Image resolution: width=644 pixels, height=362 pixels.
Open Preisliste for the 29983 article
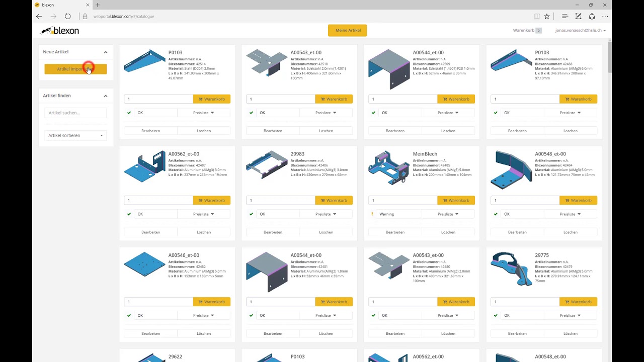pos(326,214)
